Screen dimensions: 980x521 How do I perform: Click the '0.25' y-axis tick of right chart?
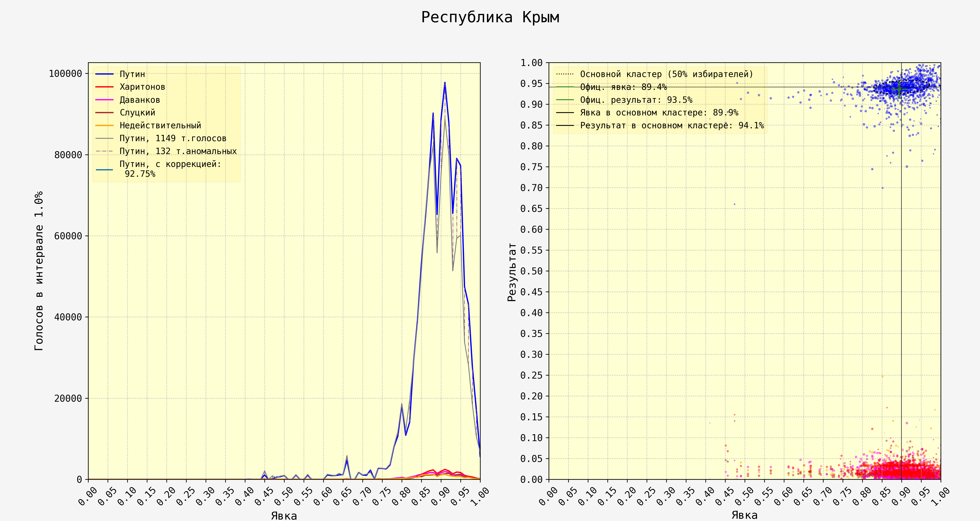(x=531, y=375)
